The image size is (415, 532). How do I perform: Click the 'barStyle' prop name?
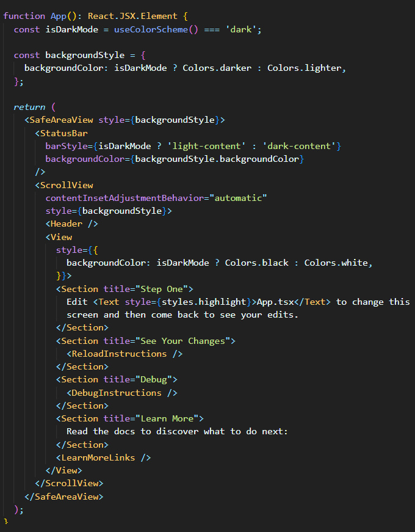pyautogui.click(x=67, y=146)
